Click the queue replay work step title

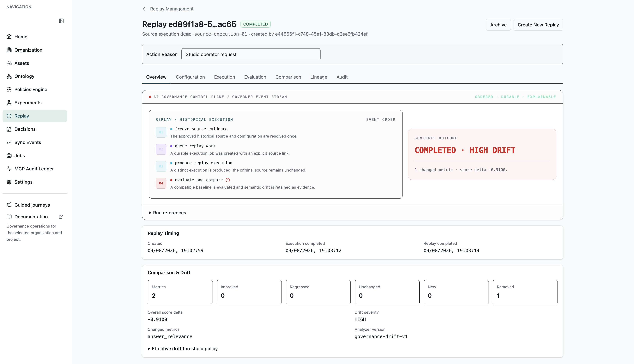(x=195, y=146)
